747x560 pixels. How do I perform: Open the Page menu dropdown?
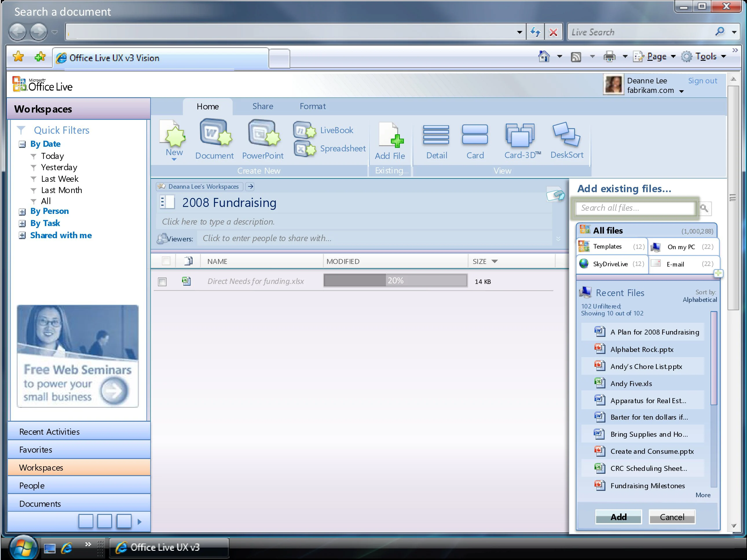673,57
